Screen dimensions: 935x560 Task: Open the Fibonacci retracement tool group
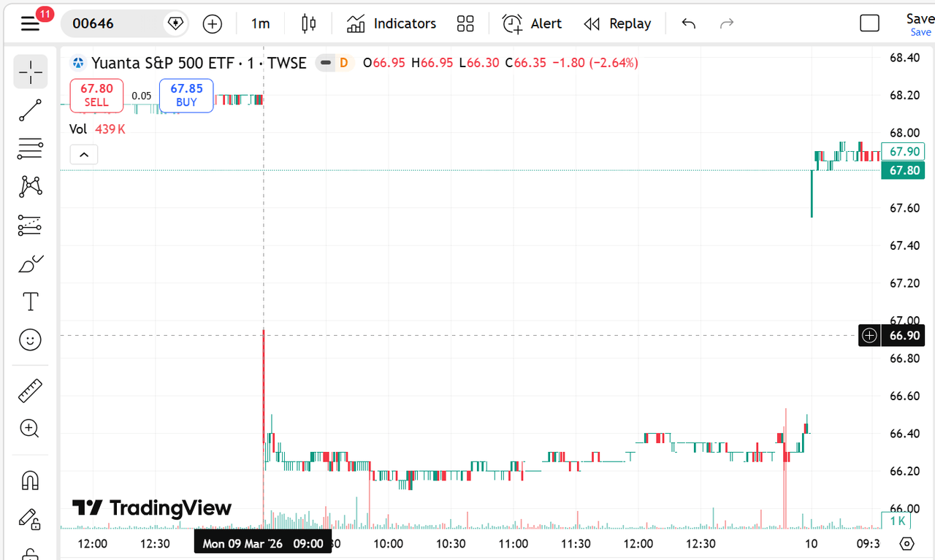tap(30, 148)
